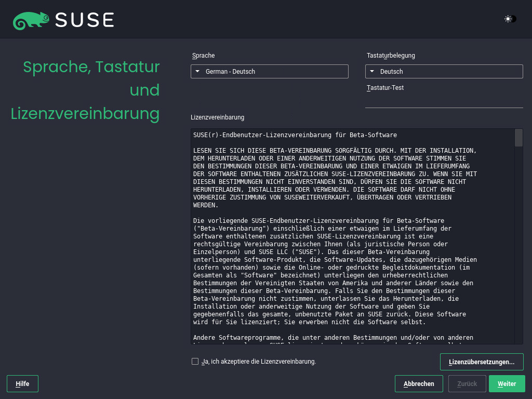Screen dimensions: 532x399
Task: Open Lizenzübersetzungen dialog
Action: coord(481,362)
